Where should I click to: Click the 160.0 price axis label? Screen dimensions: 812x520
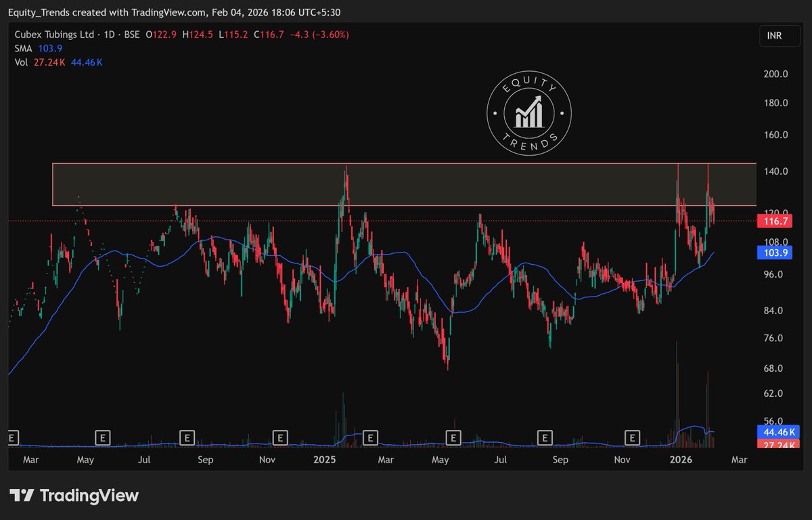(x=775, y=135)
